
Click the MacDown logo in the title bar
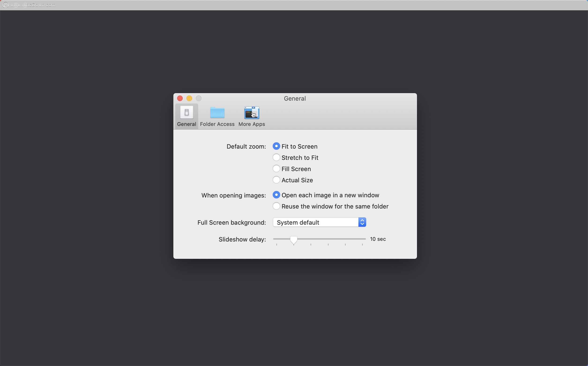point(5,5)
